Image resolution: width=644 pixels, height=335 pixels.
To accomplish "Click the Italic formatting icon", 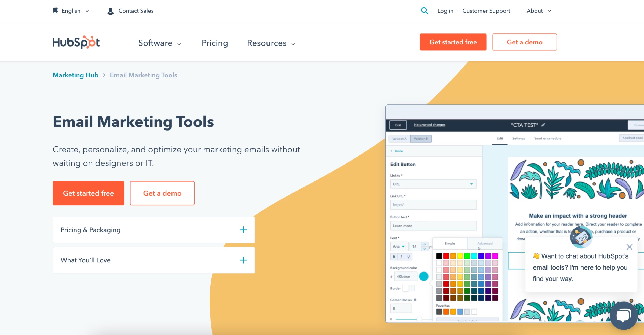I will click(x=401, y=257).
